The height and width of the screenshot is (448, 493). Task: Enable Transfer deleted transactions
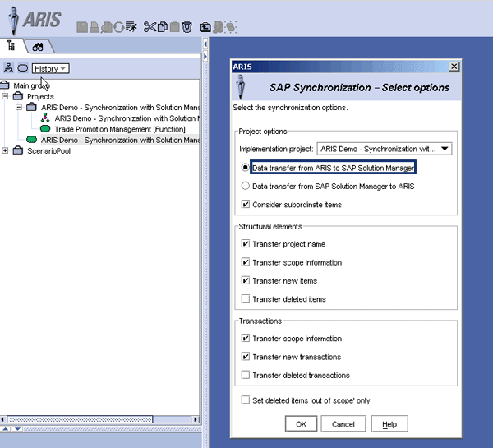click(246, 374)
